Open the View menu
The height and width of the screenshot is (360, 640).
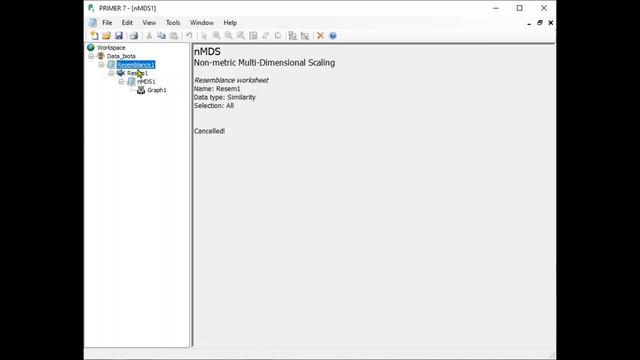point(149,23)
